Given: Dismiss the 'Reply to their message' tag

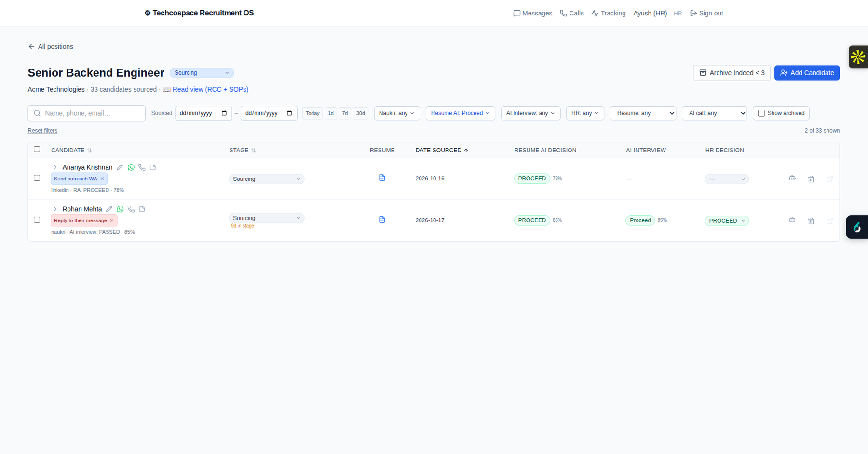Looking at the screenshot, I should coord(112,220).
